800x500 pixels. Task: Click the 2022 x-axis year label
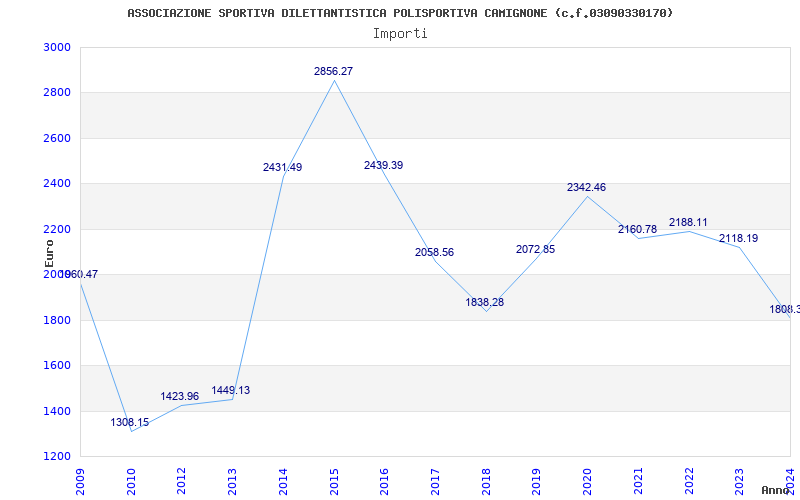pos(689,482)
